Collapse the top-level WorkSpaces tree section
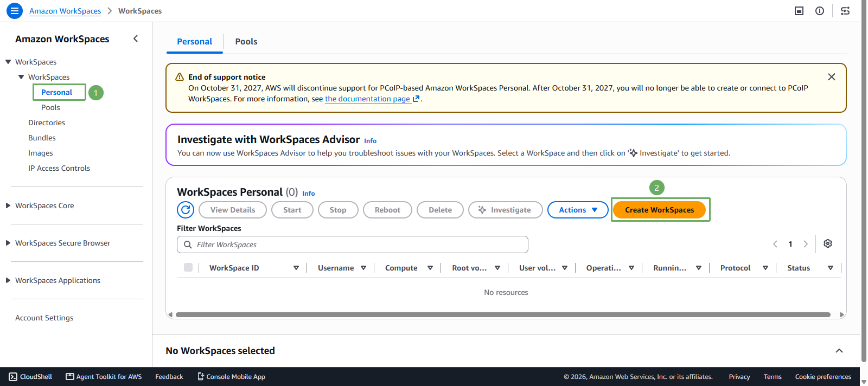Viewport: 868px width, 386px height. 8,62
